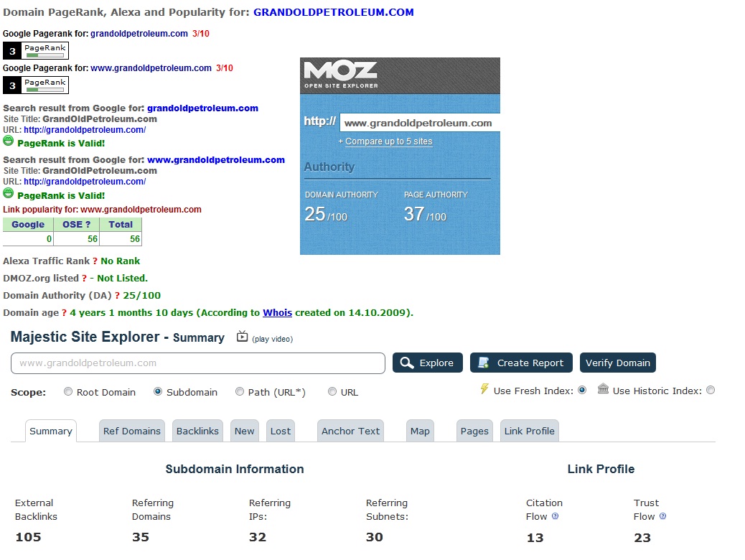Click the play video TV icon
Screen dimensions: 745x560
243,337
